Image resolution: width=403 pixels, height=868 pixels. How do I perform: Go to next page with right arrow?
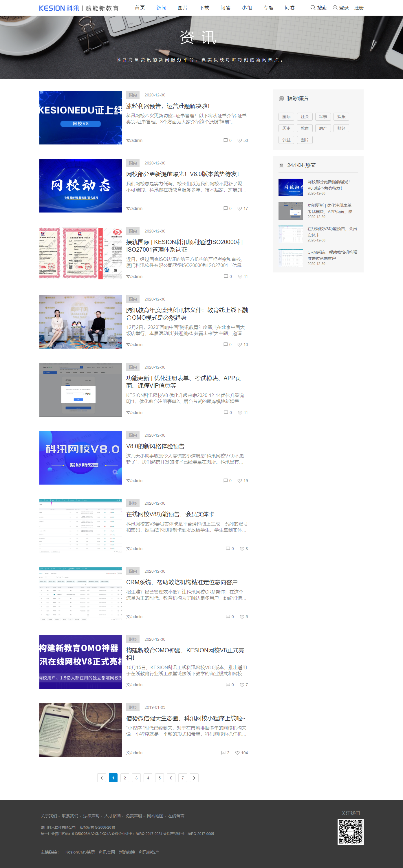pyautogui.click(x=194, y=778)
